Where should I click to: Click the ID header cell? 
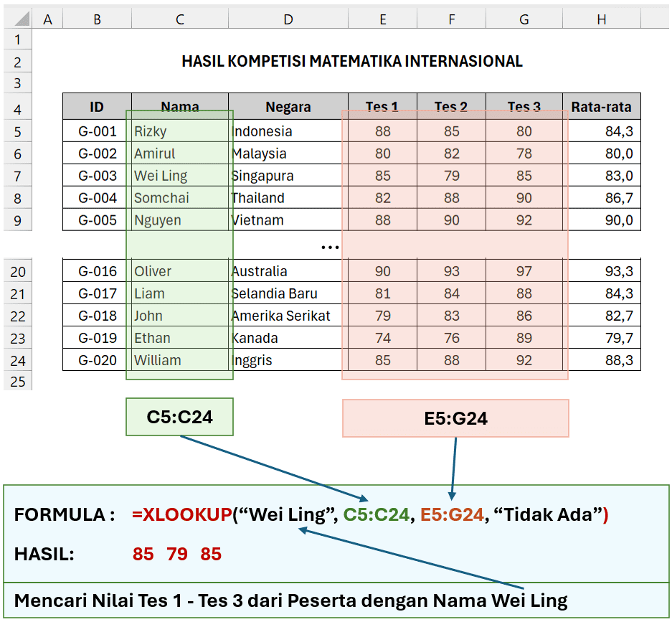98,106
